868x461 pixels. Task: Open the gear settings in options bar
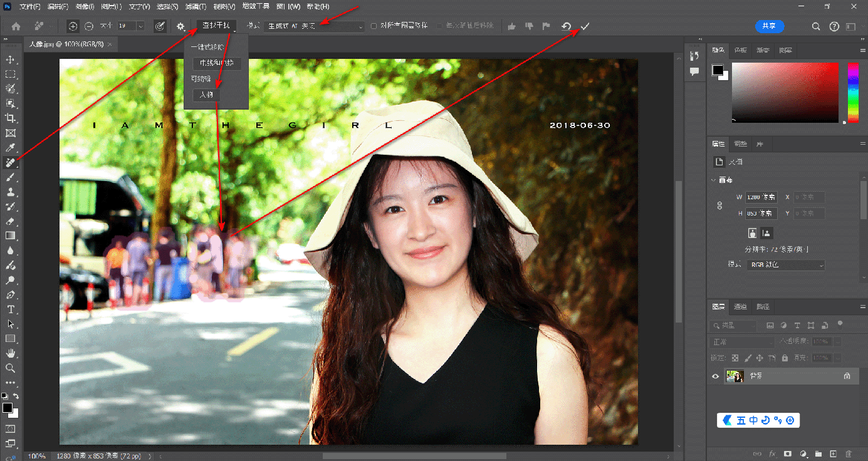tap(180, 26)
